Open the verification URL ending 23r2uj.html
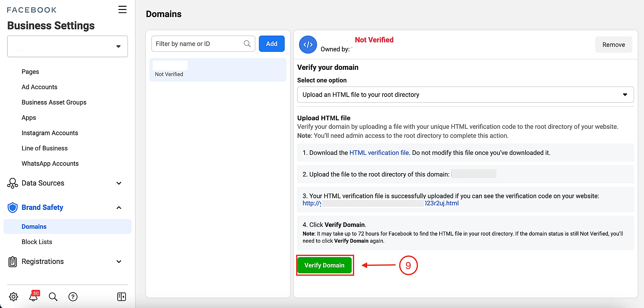The image size is (644, 308). click(381, 203)
